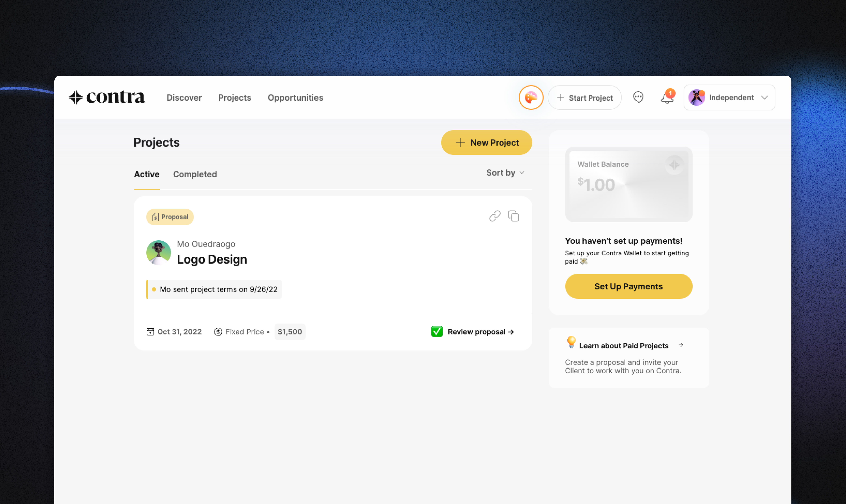Open the Sort by dropdown
Viewport: 846px width, 504px height.
505,173
